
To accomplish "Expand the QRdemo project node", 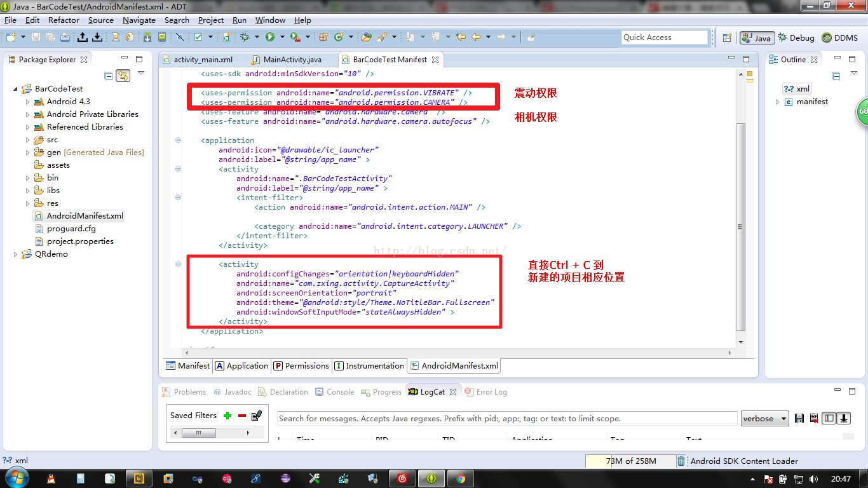I will [16, 254].
